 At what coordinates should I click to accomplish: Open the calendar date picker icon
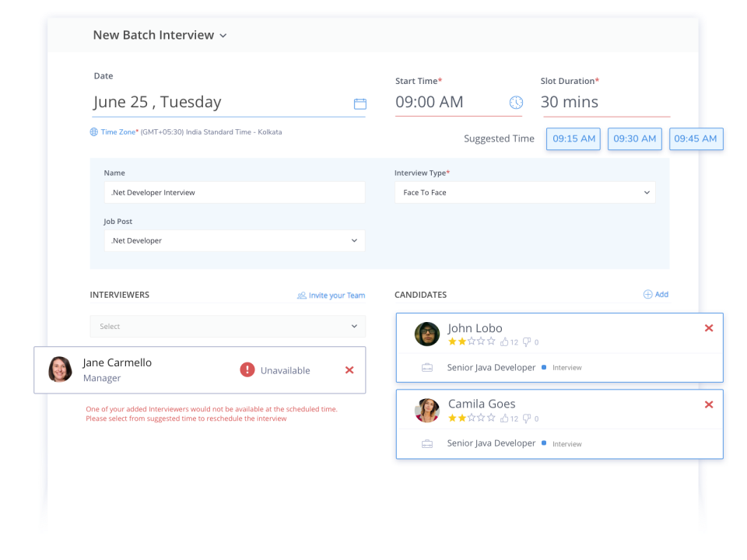click(x=359, y=102)
